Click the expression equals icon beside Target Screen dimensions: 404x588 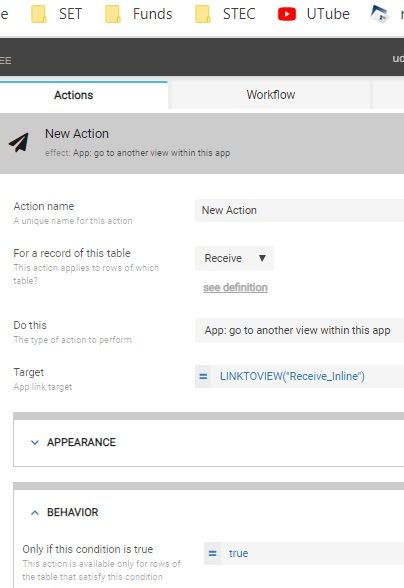pos(203,376)
